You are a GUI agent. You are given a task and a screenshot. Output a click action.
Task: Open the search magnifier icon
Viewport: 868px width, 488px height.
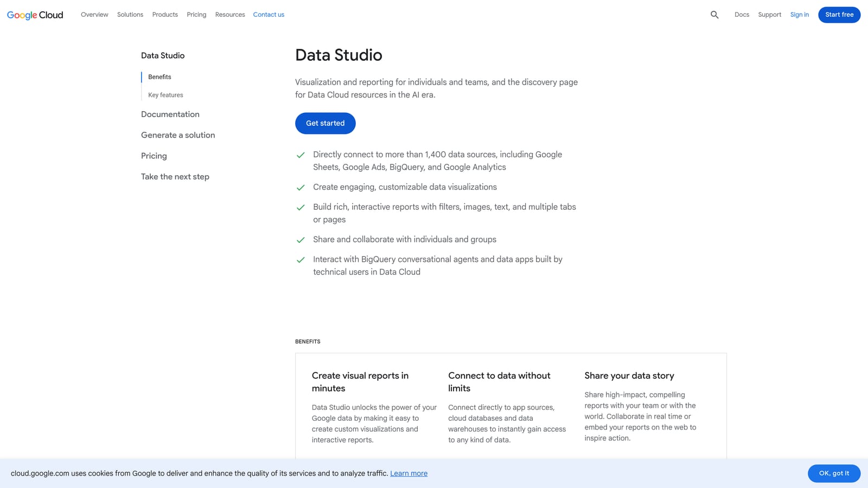coord(714,15)
